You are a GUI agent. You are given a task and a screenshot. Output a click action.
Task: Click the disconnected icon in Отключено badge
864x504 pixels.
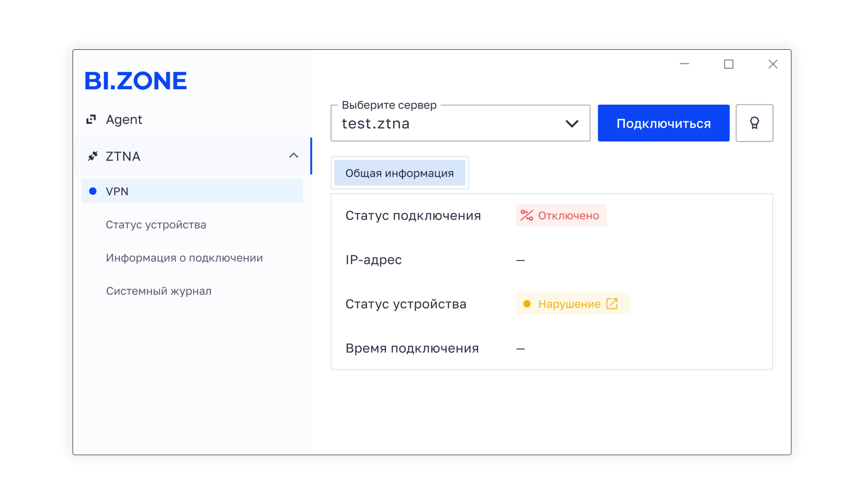(527, 215)
